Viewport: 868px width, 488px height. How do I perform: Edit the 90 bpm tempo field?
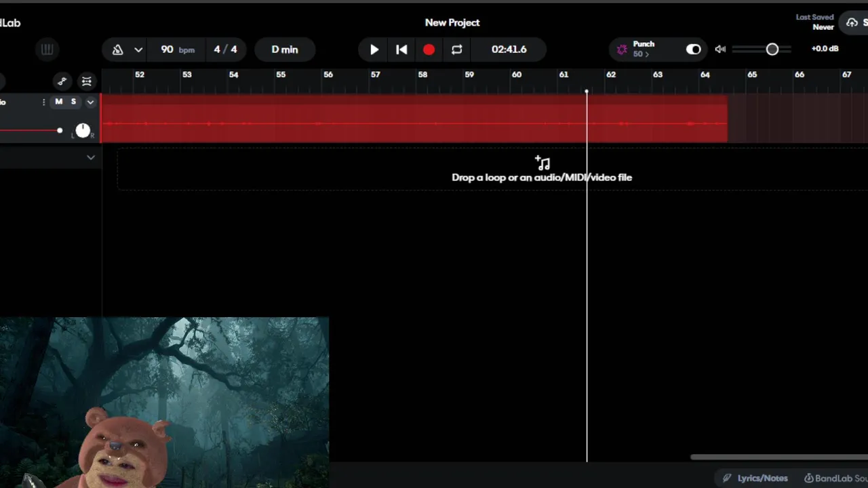click(x=177, y=49)
